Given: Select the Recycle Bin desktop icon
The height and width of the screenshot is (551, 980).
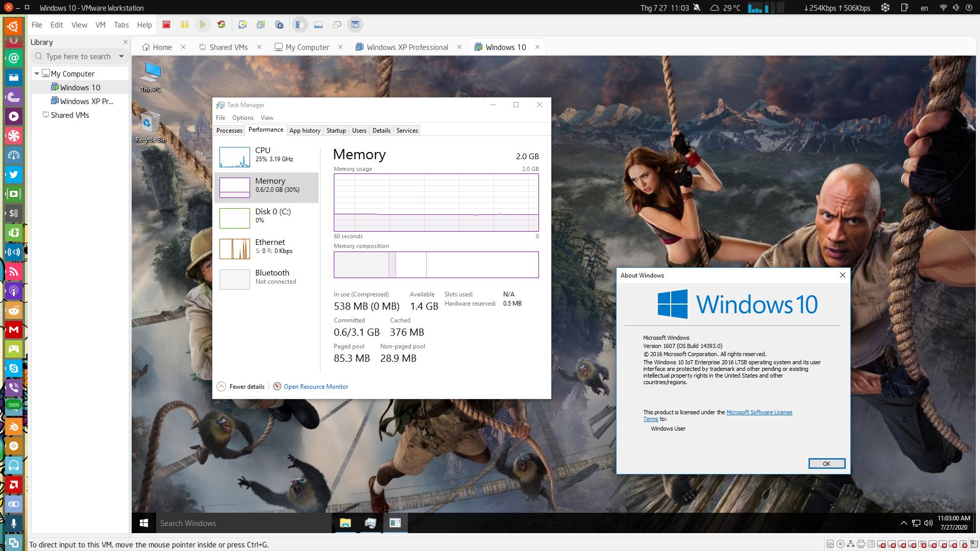Looking at the screenshot, I should 150,127.
